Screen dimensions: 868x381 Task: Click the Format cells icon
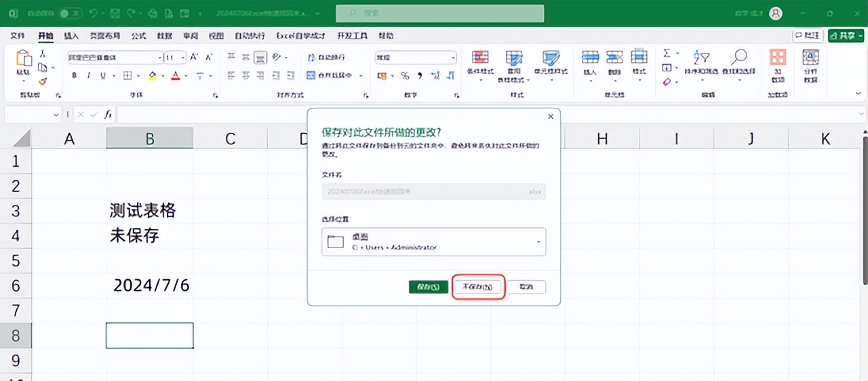click(639, 57)
